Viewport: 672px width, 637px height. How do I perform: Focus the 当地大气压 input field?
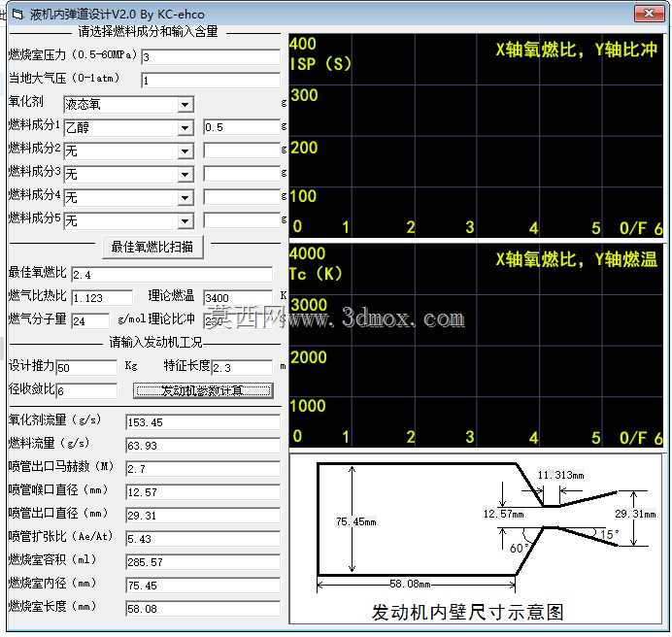point(211,81)
